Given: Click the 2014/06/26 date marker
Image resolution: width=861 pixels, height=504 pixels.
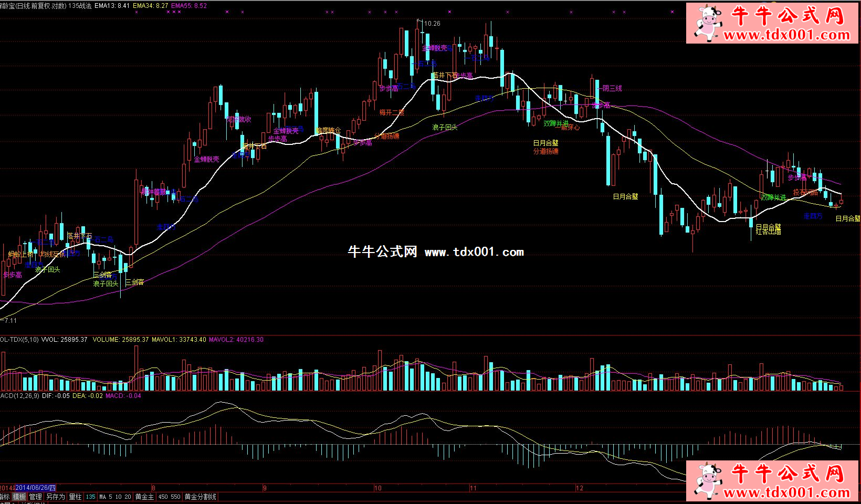Looking at the screenshot, I should (35, 488).
